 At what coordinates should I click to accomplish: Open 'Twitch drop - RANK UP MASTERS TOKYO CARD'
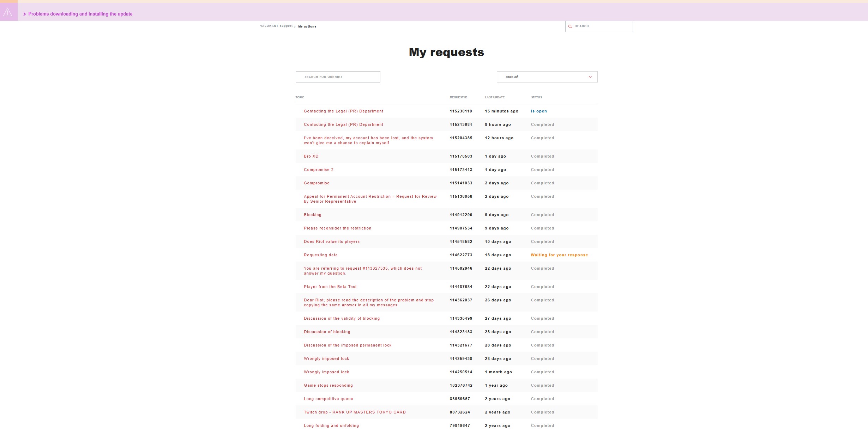click(355, 412)
